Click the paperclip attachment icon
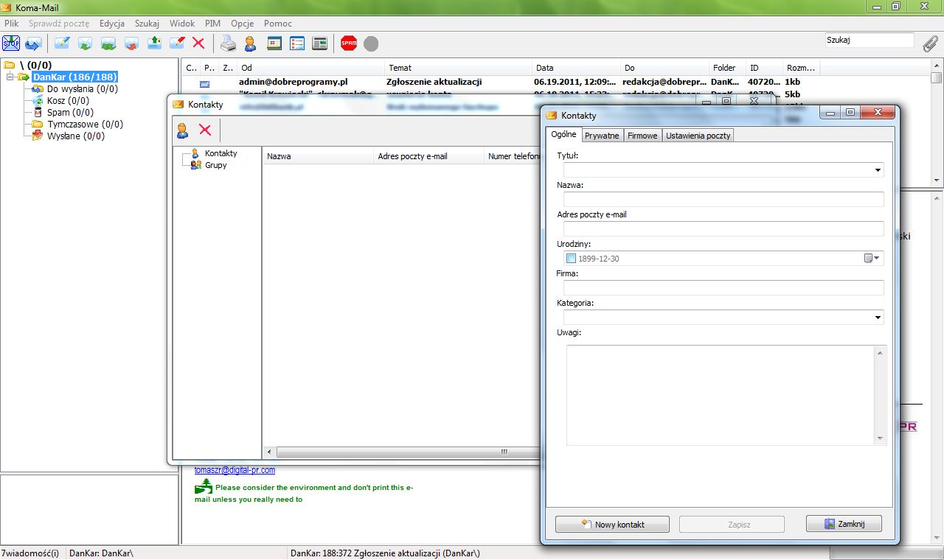The image size is (944, 560). (x=931, y=43)
